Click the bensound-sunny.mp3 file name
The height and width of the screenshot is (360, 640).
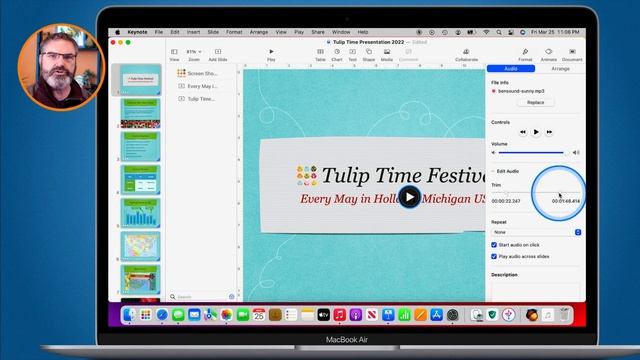click(x=521, y=91)
